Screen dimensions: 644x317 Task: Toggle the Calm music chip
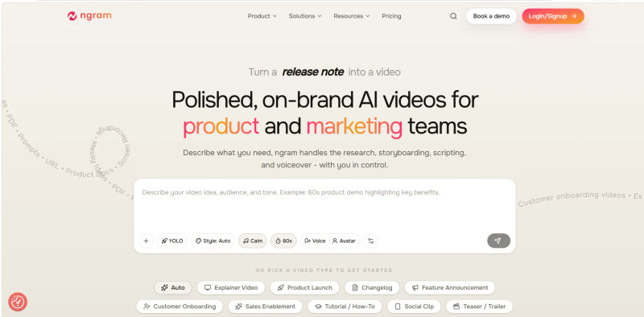click(x=253, y=241)
